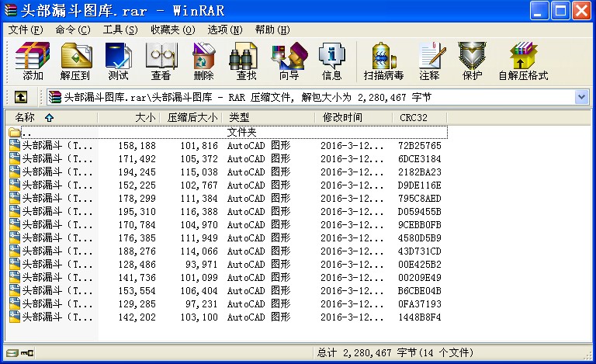This screenshot has height=364, width=596.
Task: Click file icon of row with CRC 2182BA23
Action: (15, 172)
